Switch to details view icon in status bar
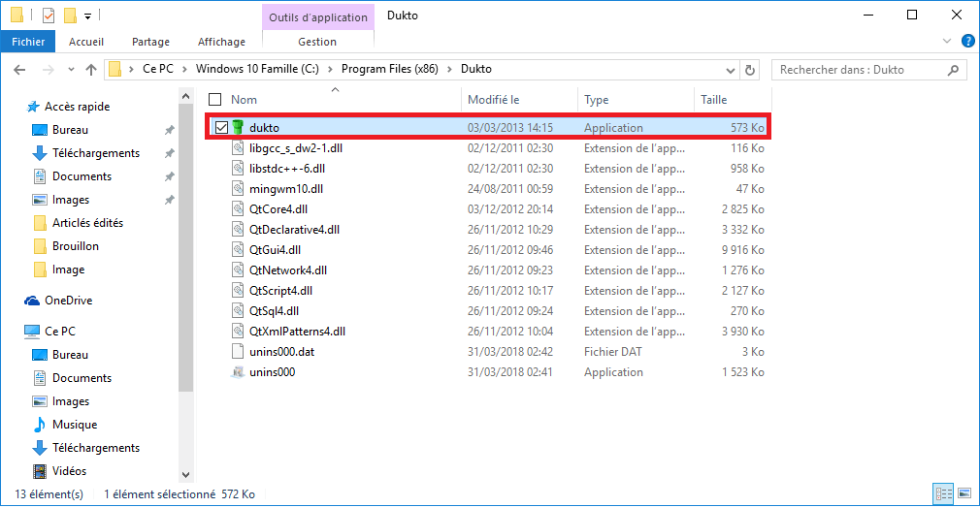 (x=940, y=493)
